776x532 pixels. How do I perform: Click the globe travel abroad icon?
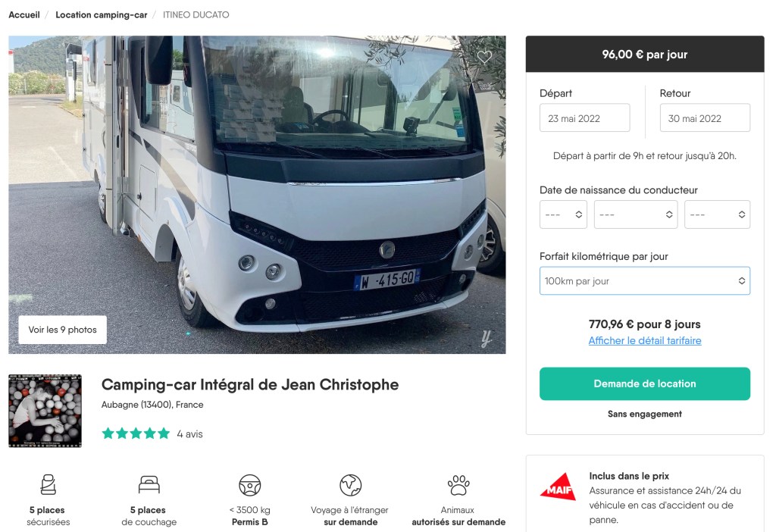(x=350, y=484)
